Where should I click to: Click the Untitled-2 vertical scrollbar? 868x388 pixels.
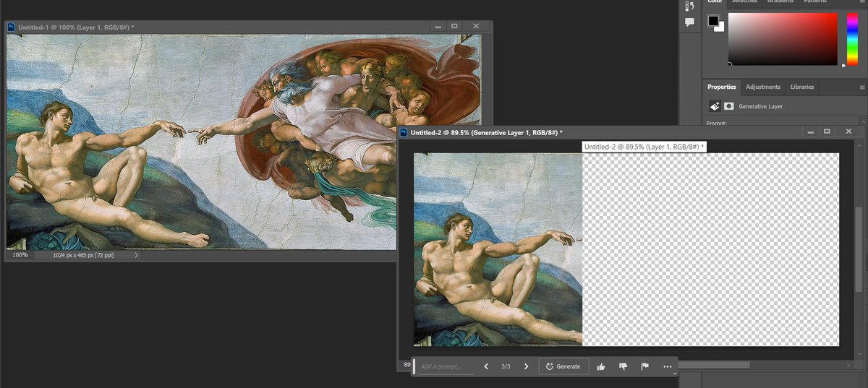(x=859, y=249)
